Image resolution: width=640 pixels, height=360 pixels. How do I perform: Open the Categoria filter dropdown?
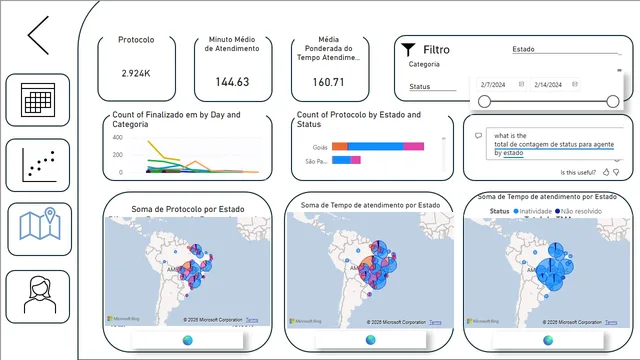tap(424, 64)
